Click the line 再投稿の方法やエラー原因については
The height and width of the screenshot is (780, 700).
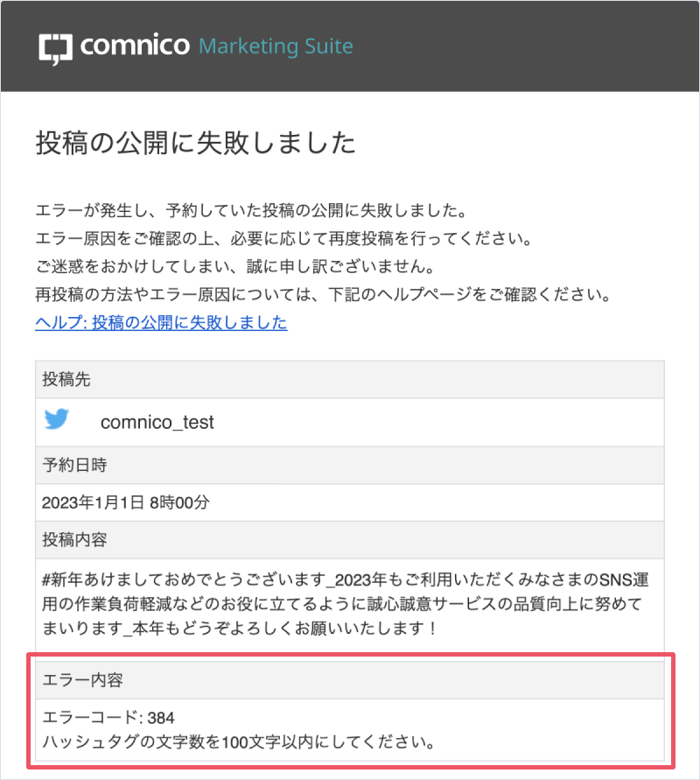(x=323, y=294)
